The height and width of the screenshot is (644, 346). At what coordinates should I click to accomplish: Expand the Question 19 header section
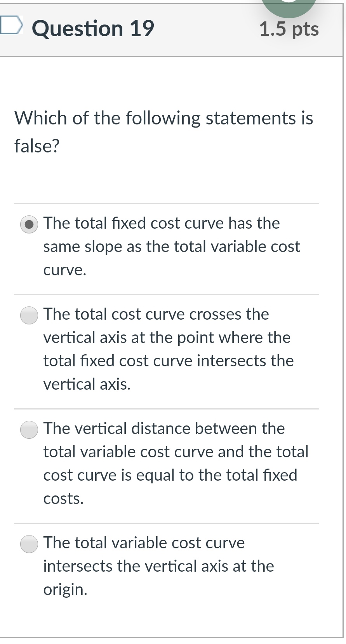93,27
